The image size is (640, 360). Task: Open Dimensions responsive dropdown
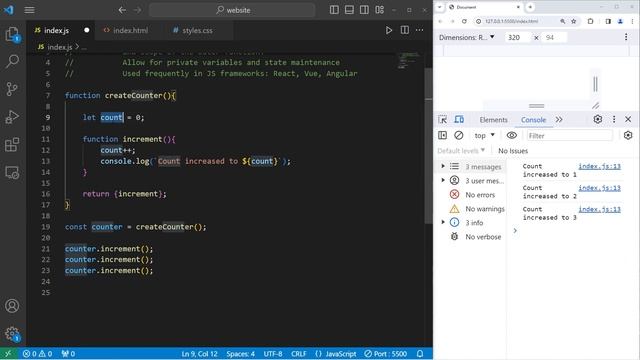[467, 38]
